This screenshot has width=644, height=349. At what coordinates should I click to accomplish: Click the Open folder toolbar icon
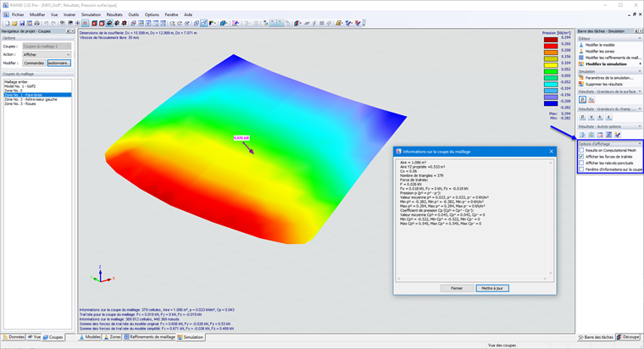pyautogui.click(x=14, y=24)
